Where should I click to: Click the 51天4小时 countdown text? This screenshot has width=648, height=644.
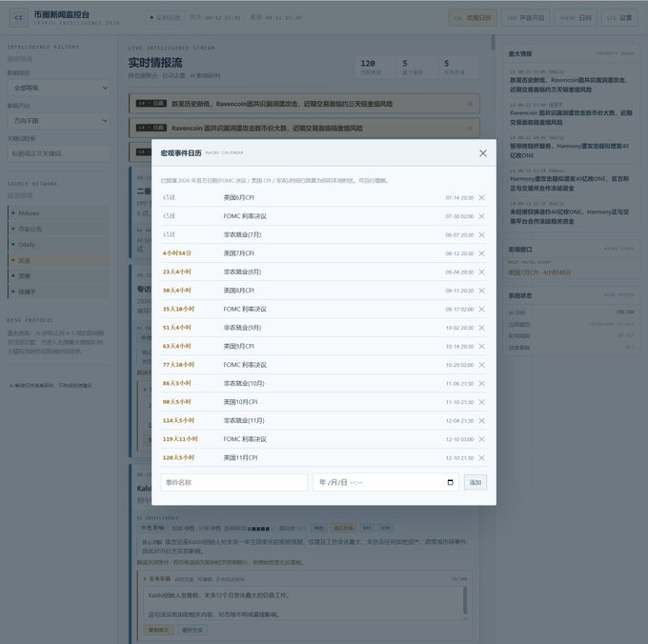pos(177,328)
